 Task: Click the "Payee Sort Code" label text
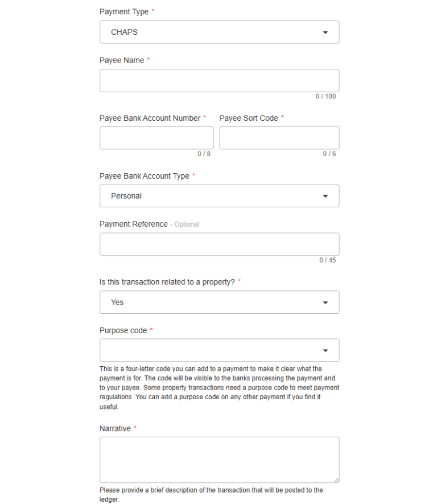pyautogui.click(x=249, y=118)
